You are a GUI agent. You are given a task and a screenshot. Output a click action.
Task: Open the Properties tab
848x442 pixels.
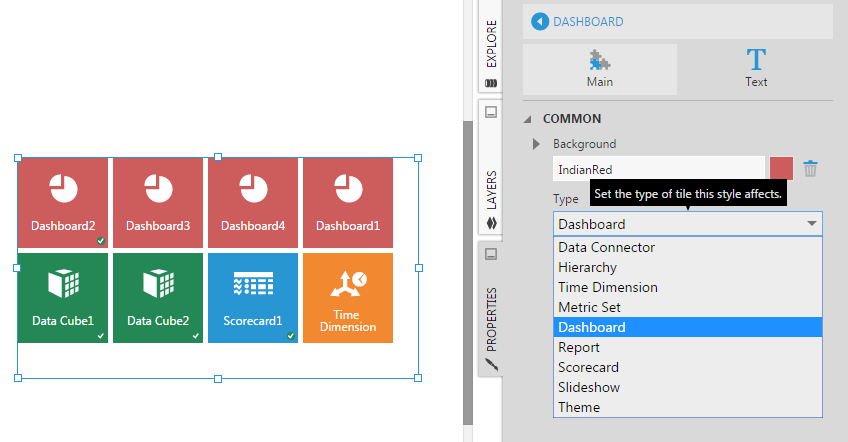coord(491,310)
